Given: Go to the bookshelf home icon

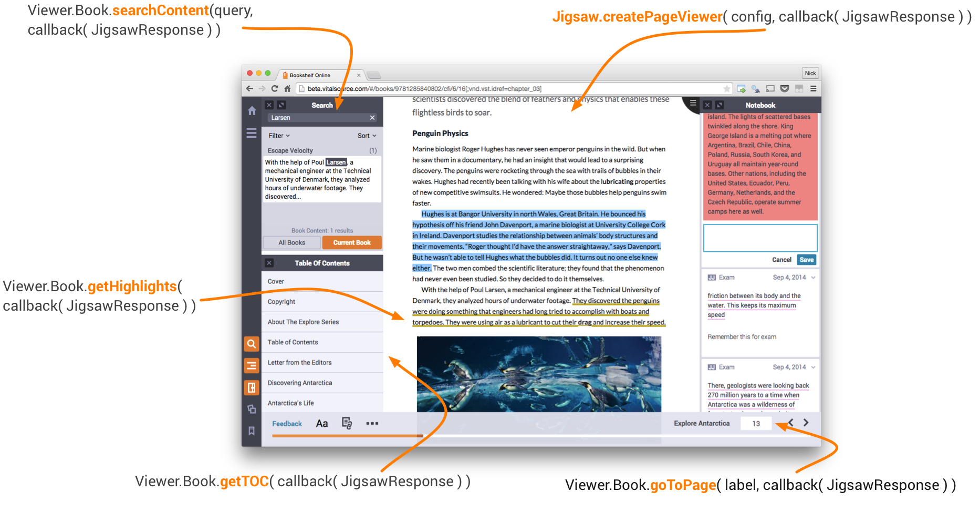Looking at the screenshot, I should 252,111.
